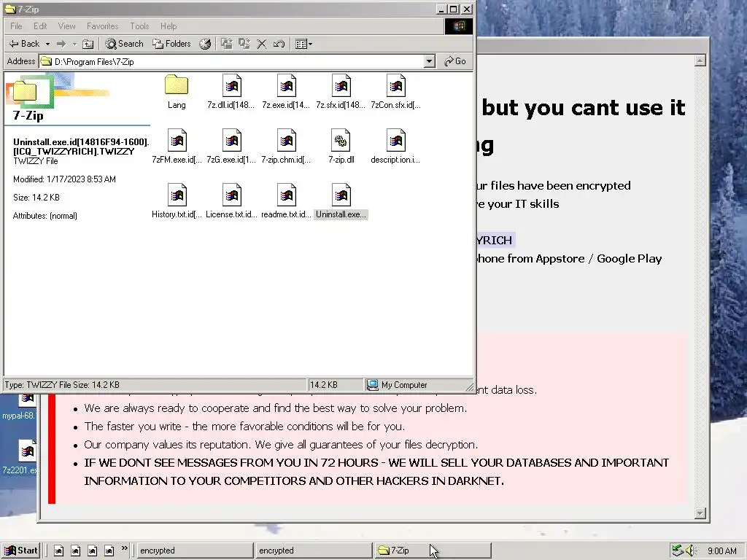Click the Forward arrow in the toolbar
Image resolution: width=747 pixels, height=560 pixels.
click(x=61, y=44)
